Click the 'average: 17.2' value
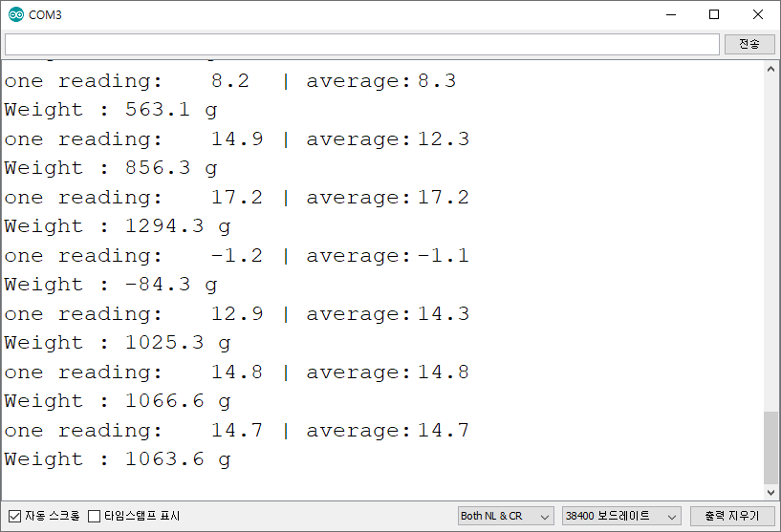The height and width of the screenshot is (532, 781). (388, 198)
